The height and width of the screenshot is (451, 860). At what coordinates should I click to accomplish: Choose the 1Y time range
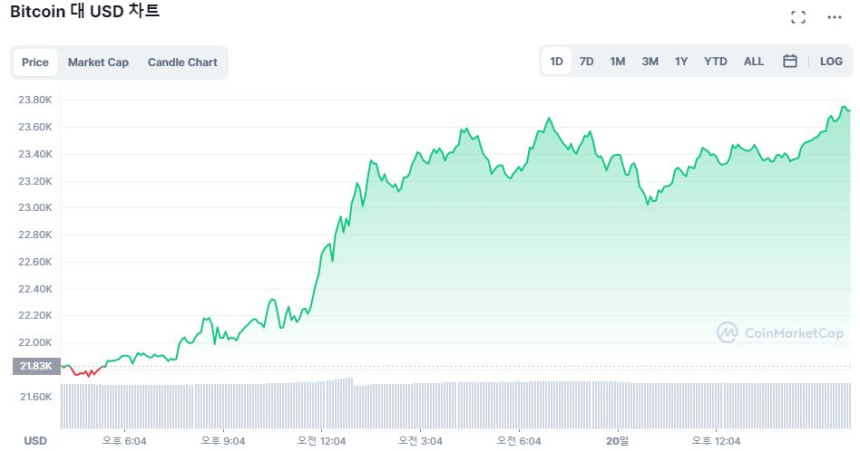[681, 61]
